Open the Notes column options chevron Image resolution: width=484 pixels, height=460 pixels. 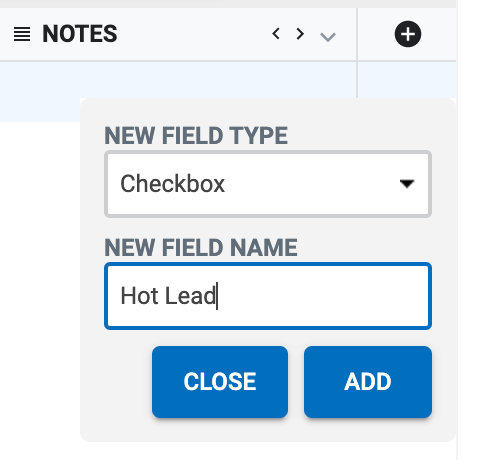click(328, 37)
